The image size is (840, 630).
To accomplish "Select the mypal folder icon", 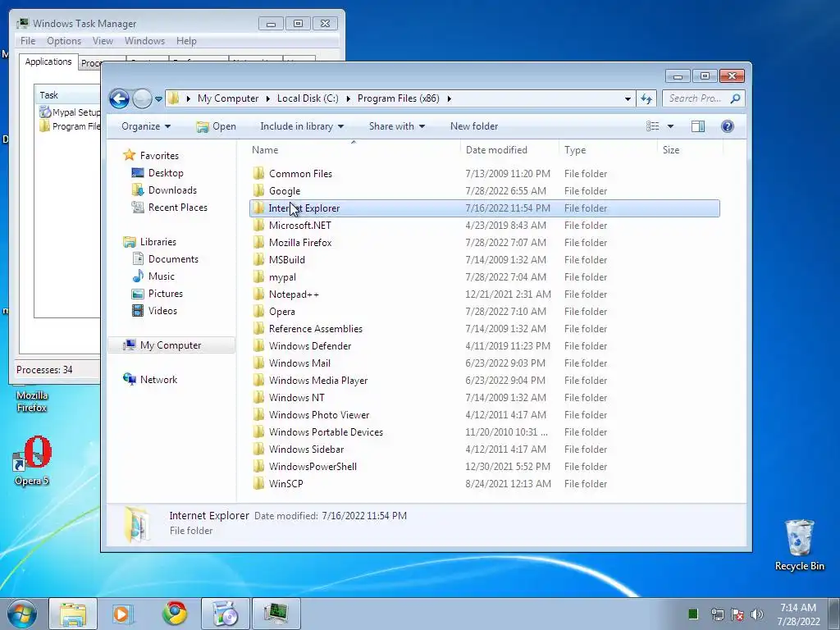I will tap(258, 276).
